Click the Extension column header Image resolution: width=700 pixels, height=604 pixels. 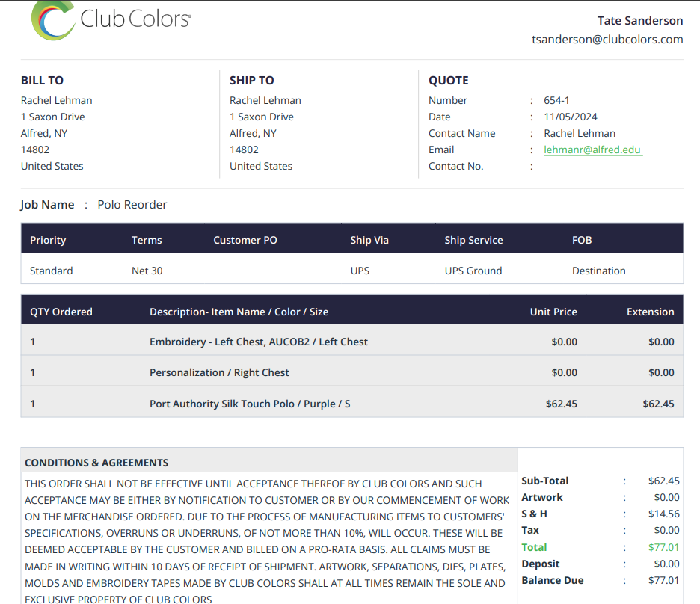651,312
